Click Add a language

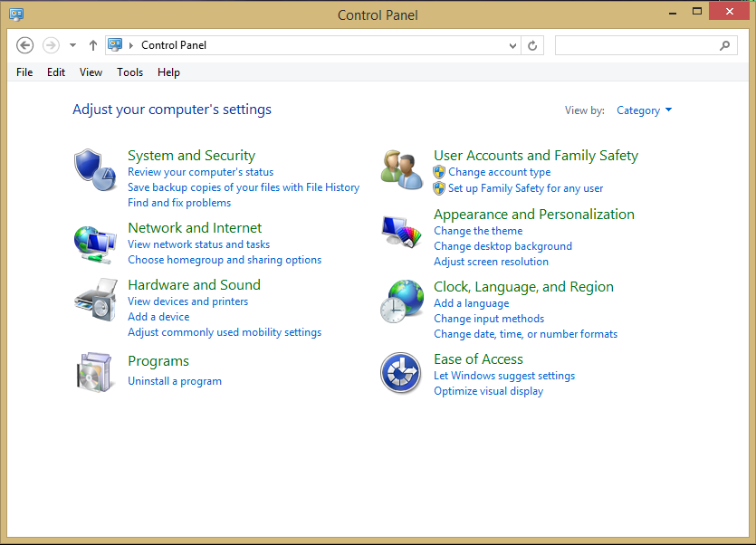tap(472, 303)
